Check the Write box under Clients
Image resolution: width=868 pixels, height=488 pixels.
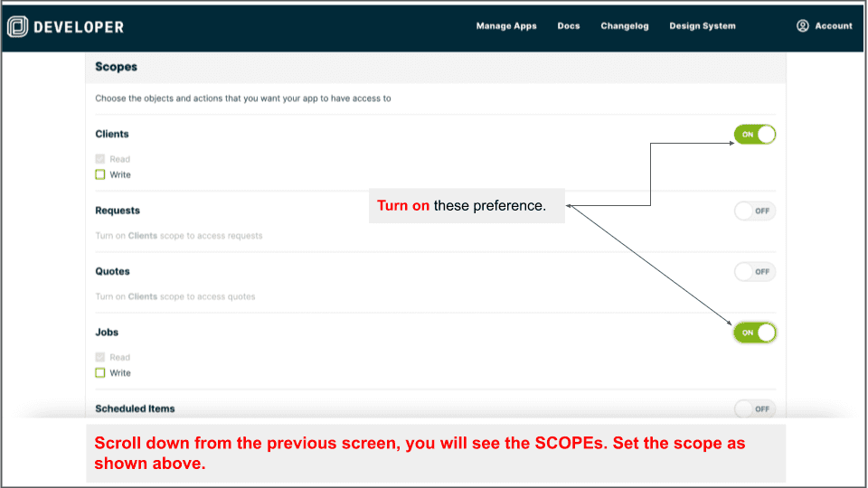pyautogui.click(x=100, y=174)
